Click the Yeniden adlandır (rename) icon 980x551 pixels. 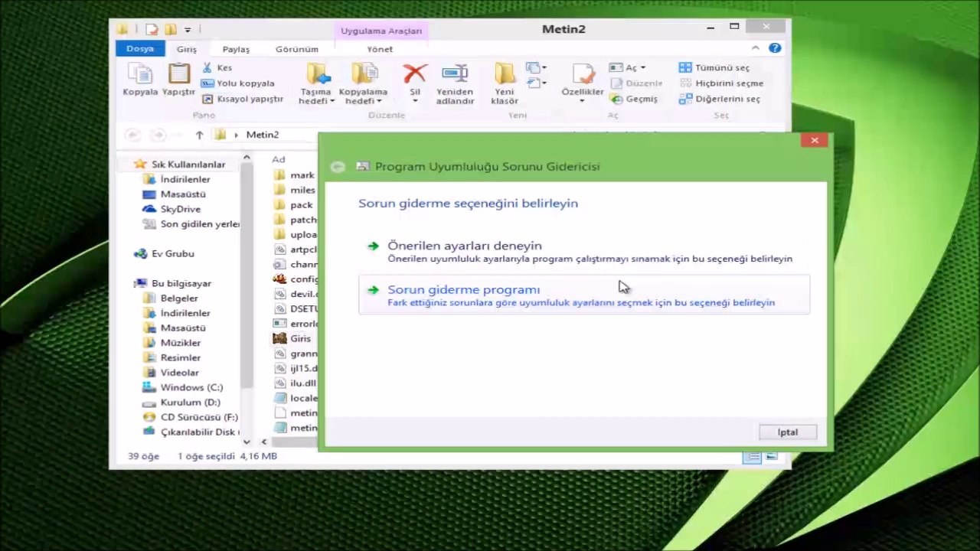455,73
